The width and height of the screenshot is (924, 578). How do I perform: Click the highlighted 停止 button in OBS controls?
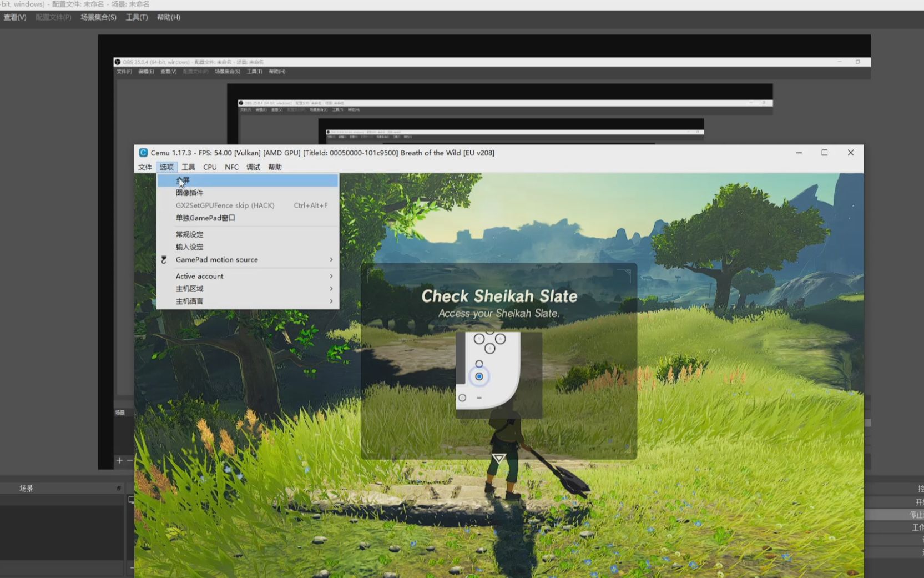point(916,514)
